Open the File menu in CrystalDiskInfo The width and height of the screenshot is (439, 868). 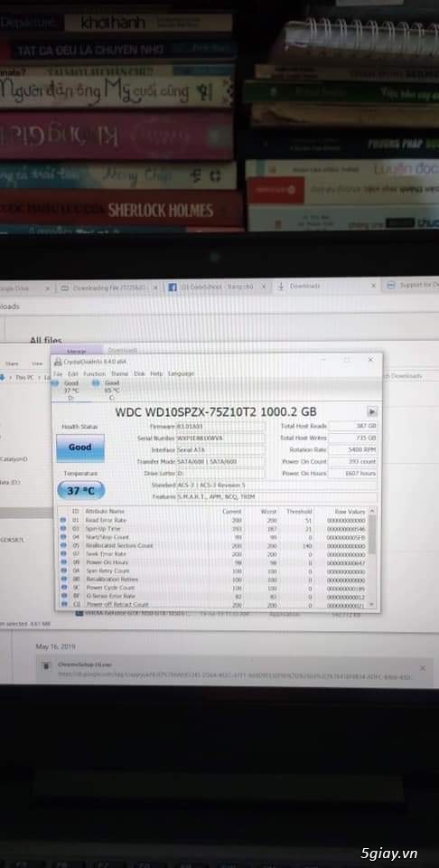pos(58,373)
